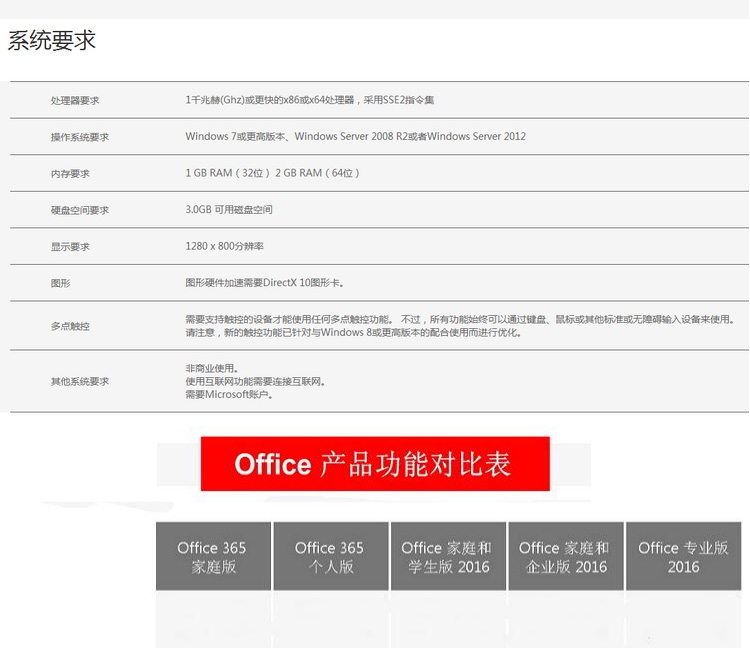This screenshot has height=648, width=750.
Task: Select the 显示要求 row label
Action: coord(70,247)
